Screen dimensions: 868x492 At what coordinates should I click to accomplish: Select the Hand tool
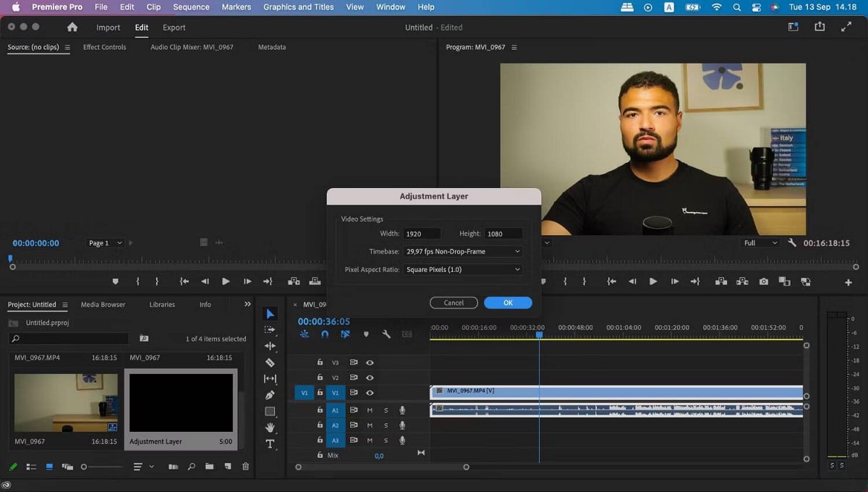click(270, 426)
